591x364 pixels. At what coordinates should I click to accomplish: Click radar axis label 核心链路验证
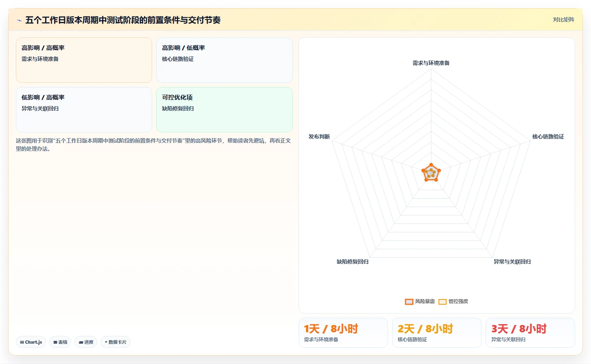point(548,136)
